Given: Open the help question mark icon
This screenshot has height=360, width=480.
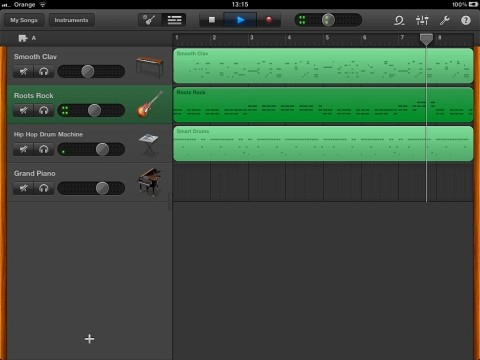Looking at the screenshot, I should point(466,20).
